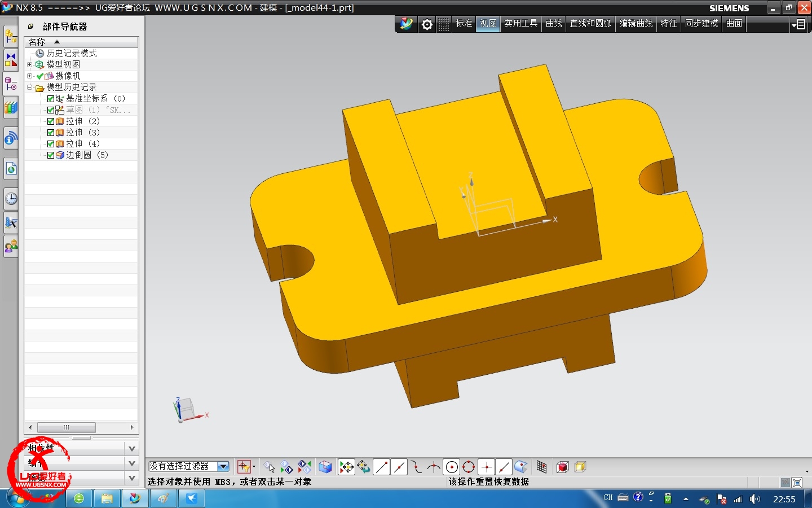Open the Constraint Navigator sidebar tab
Viewport: 812px width, 508px height.
[11, 59]
